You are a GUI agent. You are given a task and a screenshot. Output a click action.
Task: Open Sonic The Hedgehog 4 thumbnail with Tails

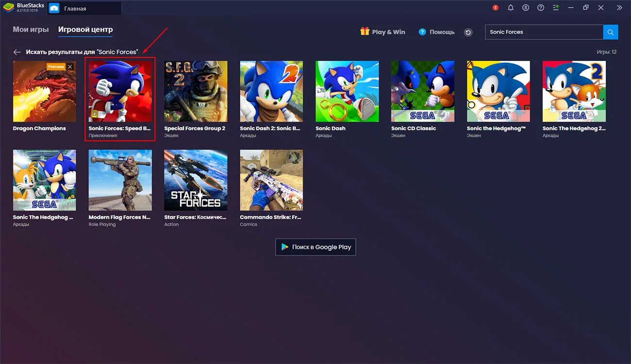pyautogui.click(x=44, y=180)
